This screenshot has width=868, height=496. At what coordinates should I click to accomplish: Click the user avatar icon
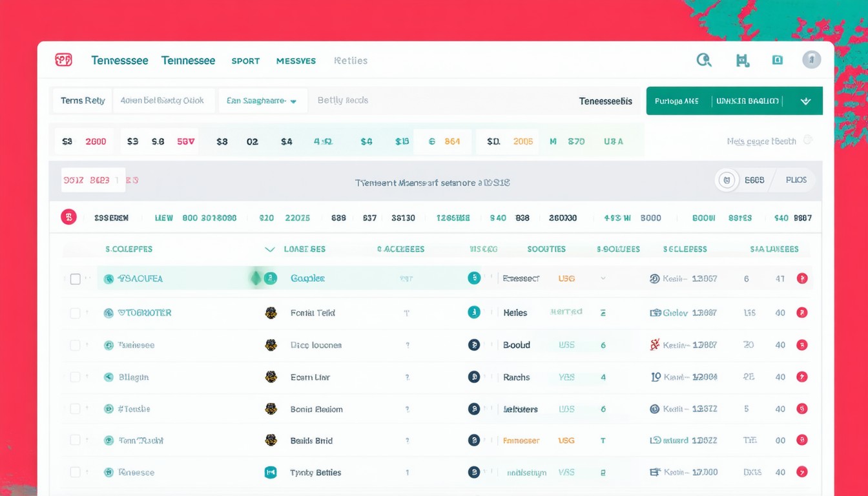pyautogui.click(x=811, y=60)
